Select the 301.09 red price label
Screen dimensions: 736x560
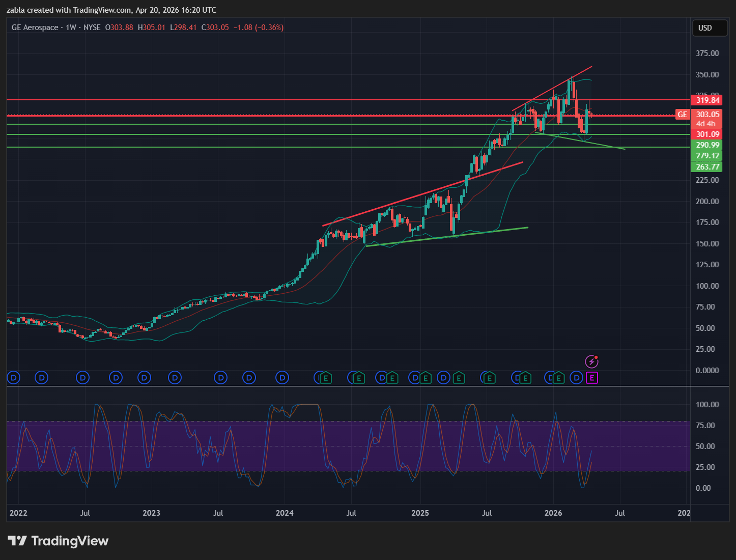pyautogui.click(x=707, y=134)
